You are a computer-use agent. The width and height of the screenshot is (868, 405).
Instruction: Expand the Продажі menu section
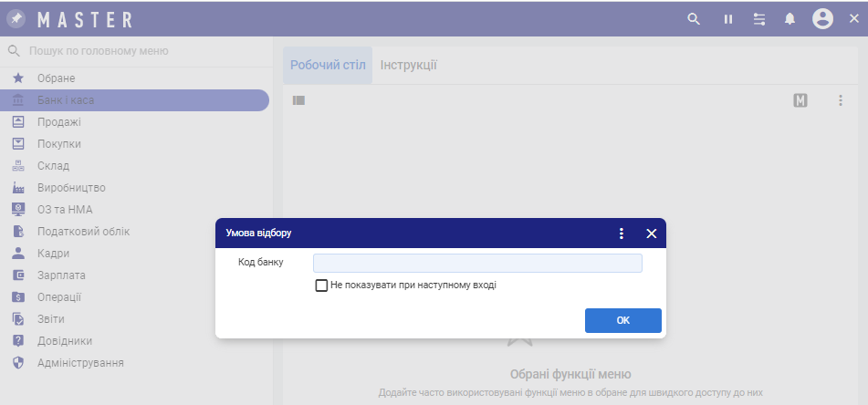pyautogui.click(x=58, y=122)
